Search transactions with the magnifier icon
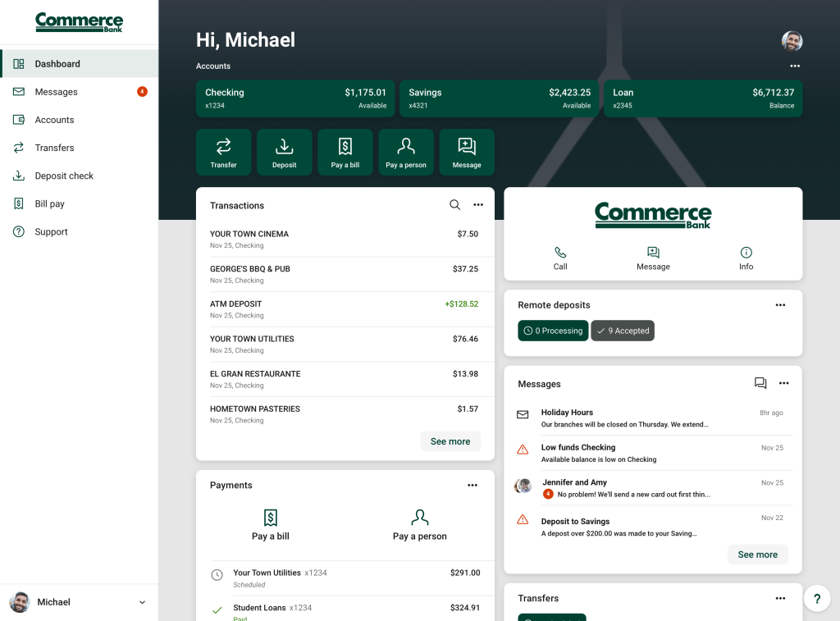The height and width of the screenshot is (621, 840). point(454,205)
